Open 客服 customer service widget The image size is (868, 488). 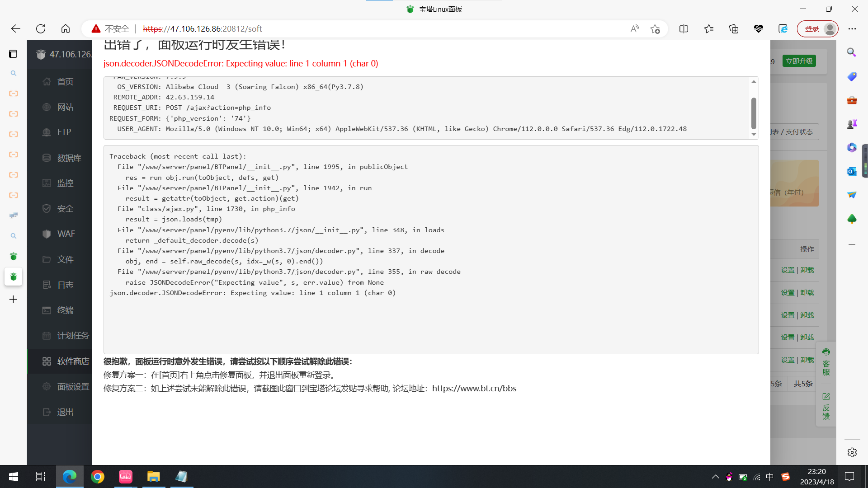826,362
